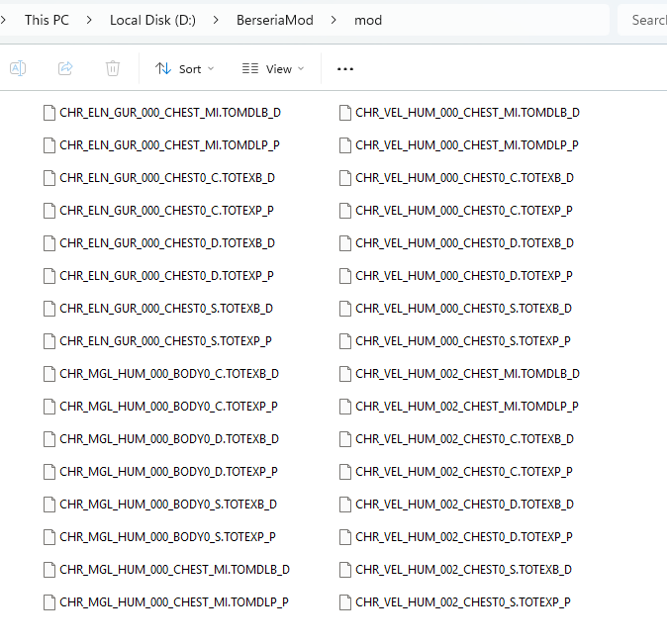
Task: Navigate to BerseriaMod breadcrumb folder
Action: pyautogui.click(x=275, y=20)
